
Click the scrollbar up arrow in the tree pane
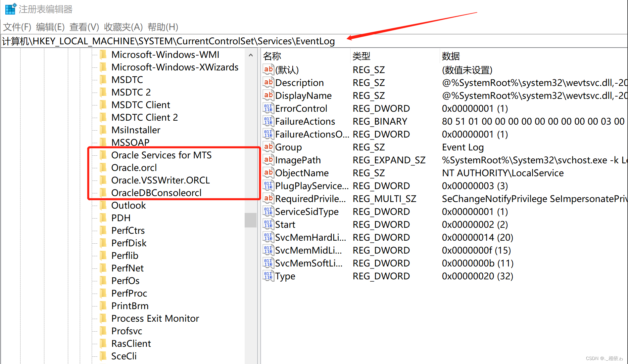pos(251,56)
